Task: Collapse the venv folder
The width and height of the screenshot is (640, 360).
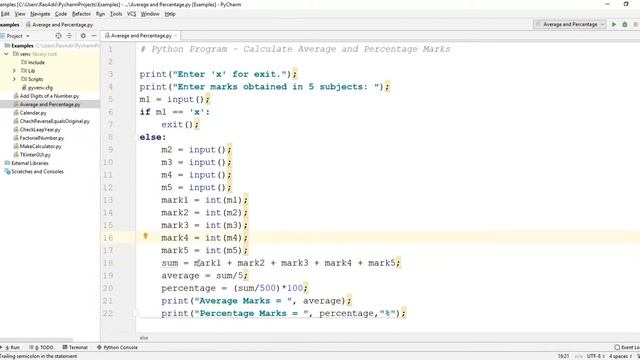Action: [6, 54]
